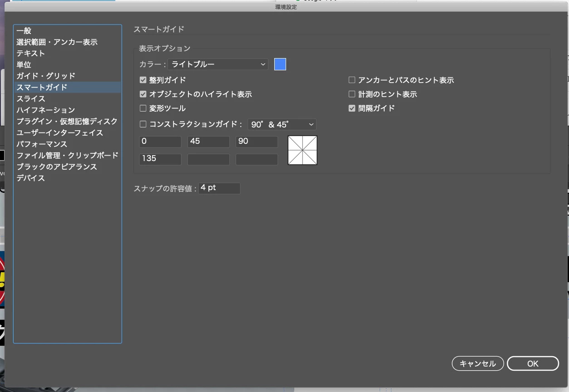Enable コンストラクションガイド checkbox
The height and width of the screenshot is (392, 569).
point(143,124)
